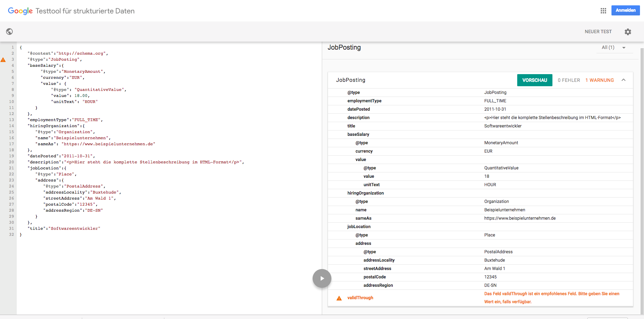Click the jobLocation row in results
This screenshot has height=319, width=644.
(x=359, y=227)
